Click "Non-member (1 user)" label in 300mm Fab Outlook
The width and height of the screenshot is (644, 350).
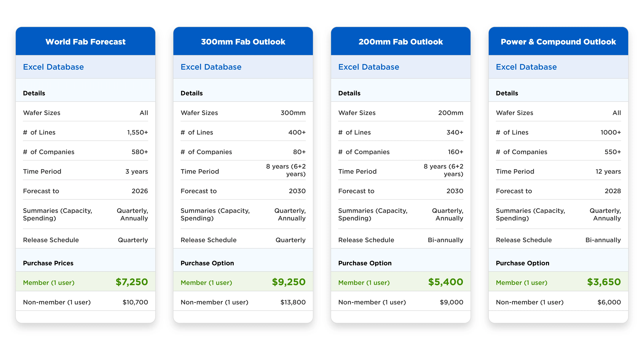(214, 302)
